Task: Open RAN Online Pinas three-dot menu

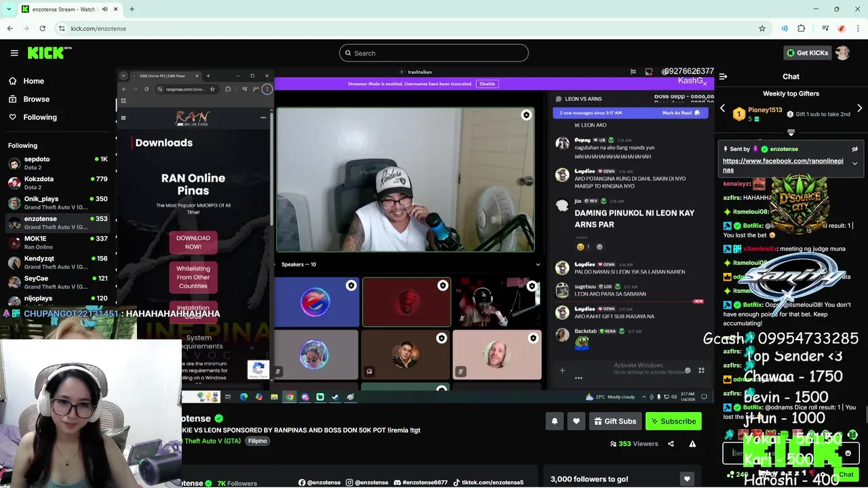Action: (x=263, y=118)
